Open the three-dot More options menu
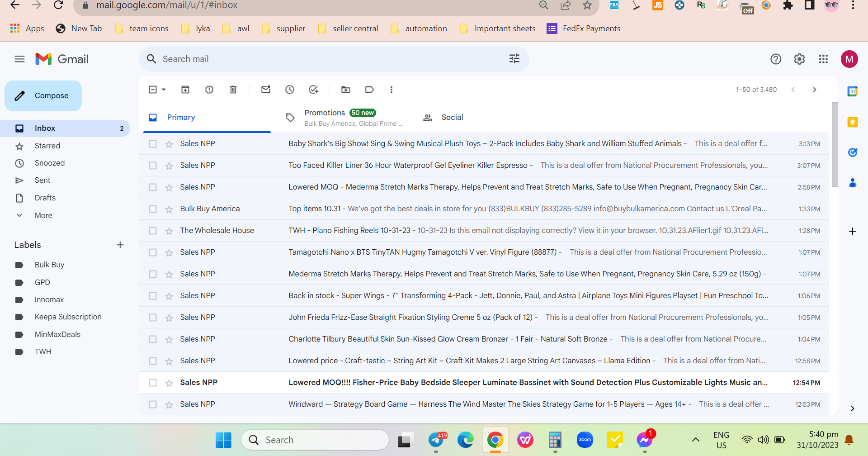This screenshot has width=868, height=456. (392, 90)
